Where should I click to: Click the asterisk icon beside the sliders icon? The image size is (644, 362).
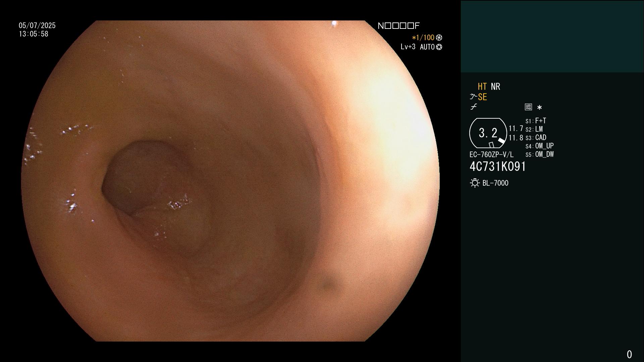tap(539, 108)
